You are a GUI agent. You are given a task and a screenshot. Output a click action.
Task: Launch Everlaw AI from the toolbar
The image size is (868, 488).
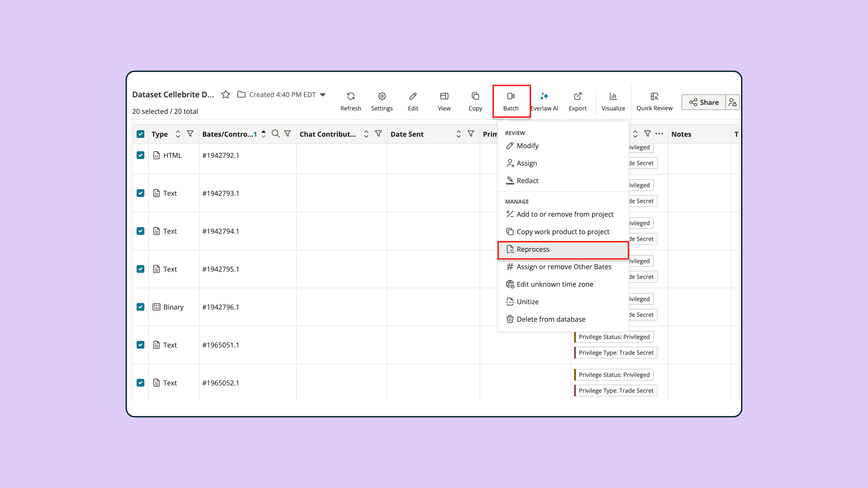[x=544, y=101]
